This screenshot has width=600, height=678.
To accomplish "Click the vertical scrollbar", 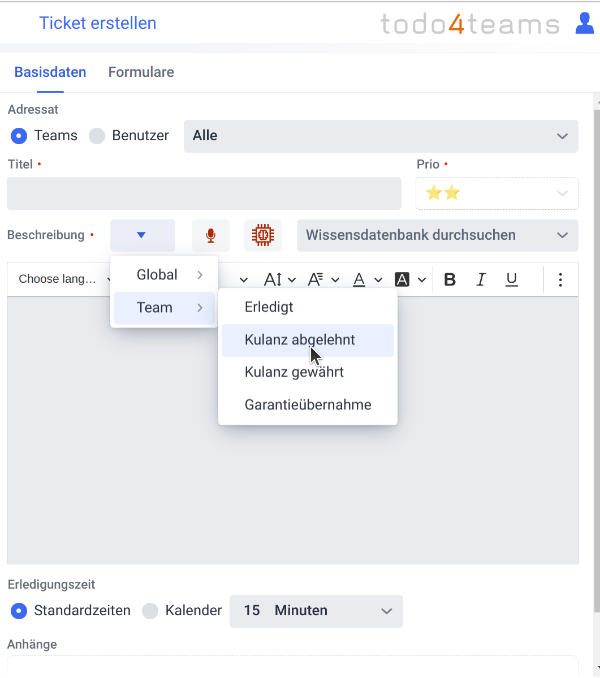I will (x=597, y=361).
